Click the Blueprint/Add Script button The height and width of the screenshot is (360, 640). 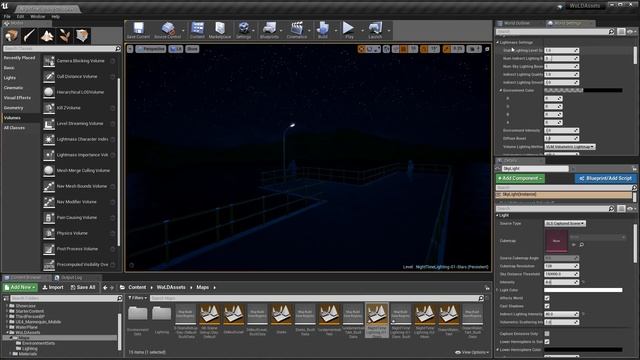click(x=606, y=178)
